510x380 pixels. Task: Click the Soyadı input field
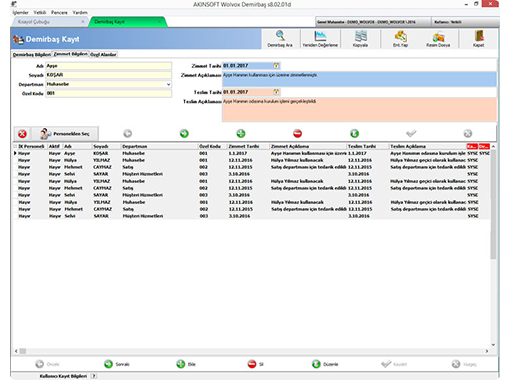[108, 75]
